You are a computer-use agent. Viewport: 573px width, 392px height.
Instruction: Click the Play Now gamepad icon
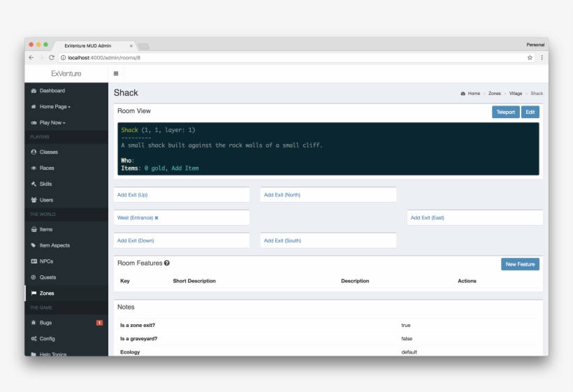click(x=34, y=123)
